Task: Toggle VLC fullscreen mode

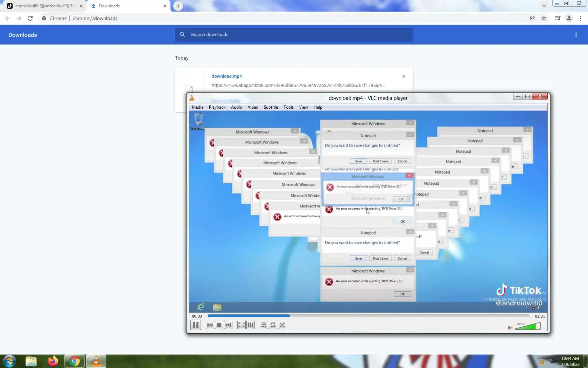Action: tap(241, 325)
